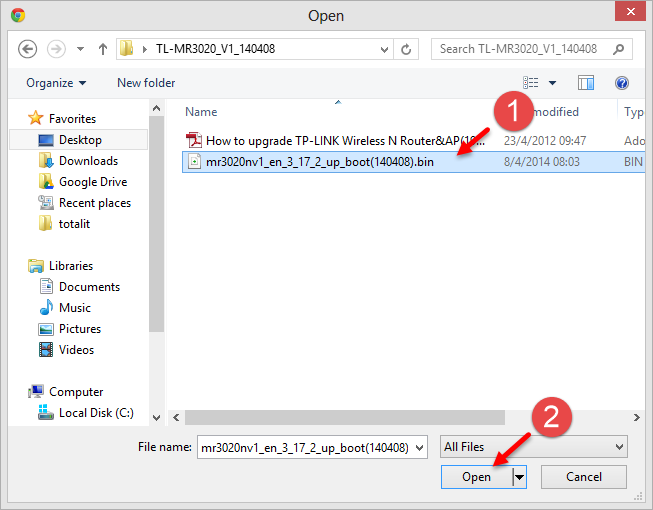Click the folder icon in address bar

(x=127, y=49)
